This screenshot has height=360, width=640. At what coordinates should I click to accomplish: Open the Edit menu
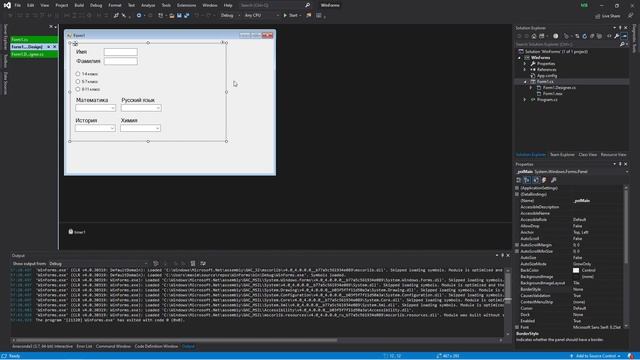(x=31, y=5)
